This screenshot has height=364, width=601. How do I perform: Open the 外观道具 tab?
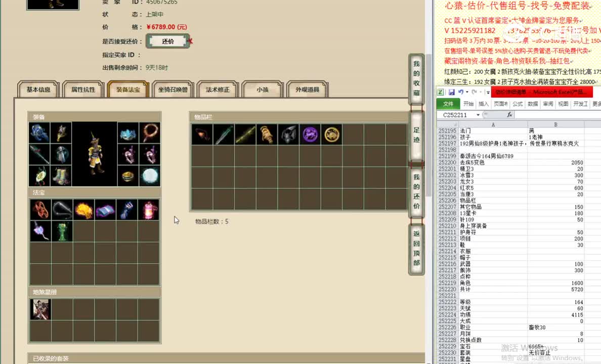[308, 89]
